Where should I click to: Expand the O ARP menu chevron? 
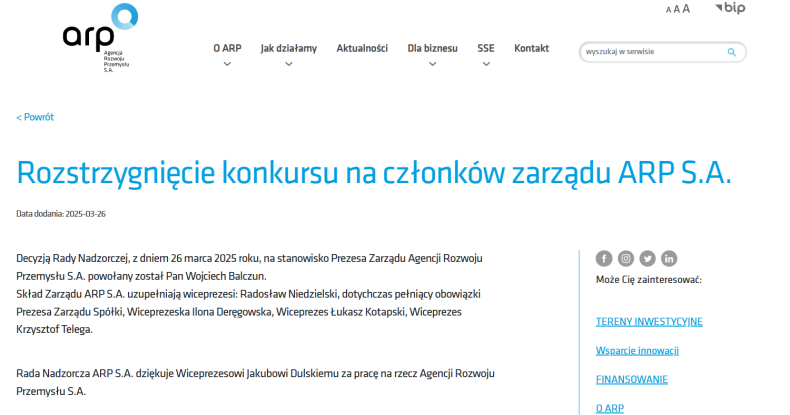[x=227, y=64]
